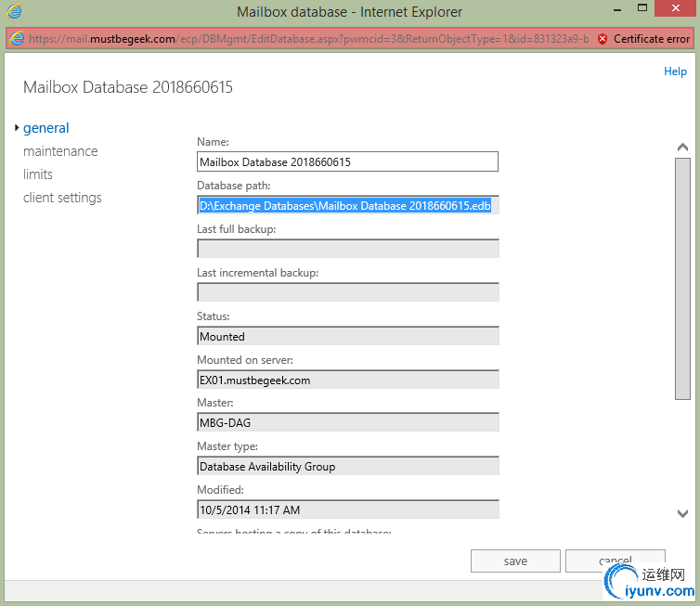Image resolution: width=700 pixels, height=606 pixels.
Task: Click the cancel button
Action: point(616,561)
